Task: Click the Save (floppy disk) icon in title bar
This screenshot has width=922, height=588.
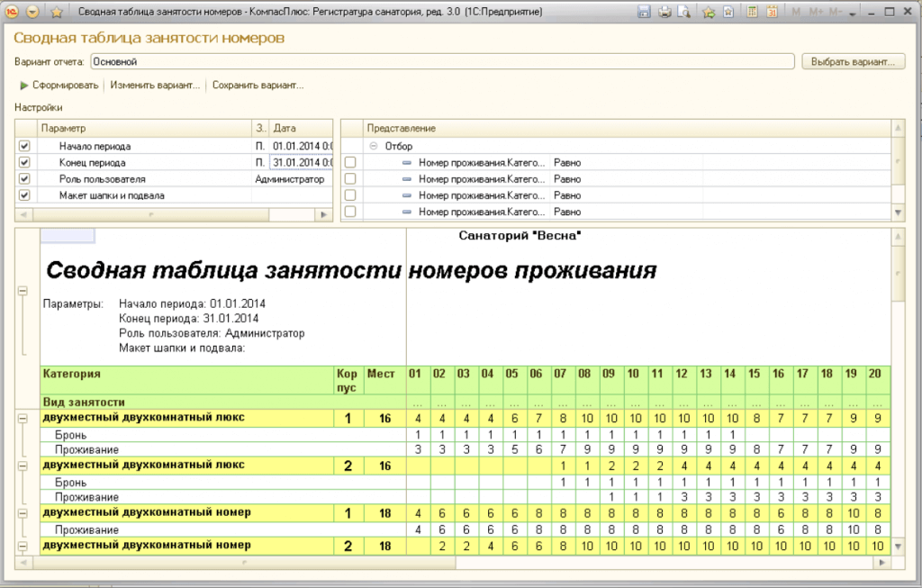Action: click(644, 12)
